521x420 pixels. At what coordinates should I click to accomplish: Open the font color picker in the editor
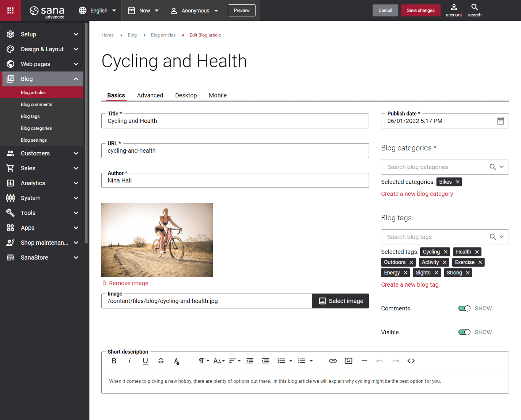click(177, 361)
